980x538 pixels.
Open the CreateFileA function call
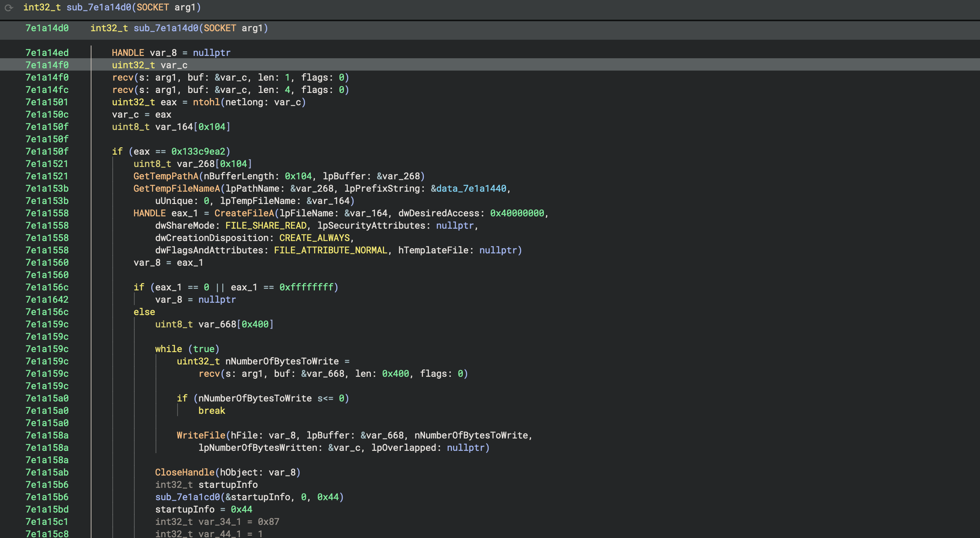[x=244, y=213]
